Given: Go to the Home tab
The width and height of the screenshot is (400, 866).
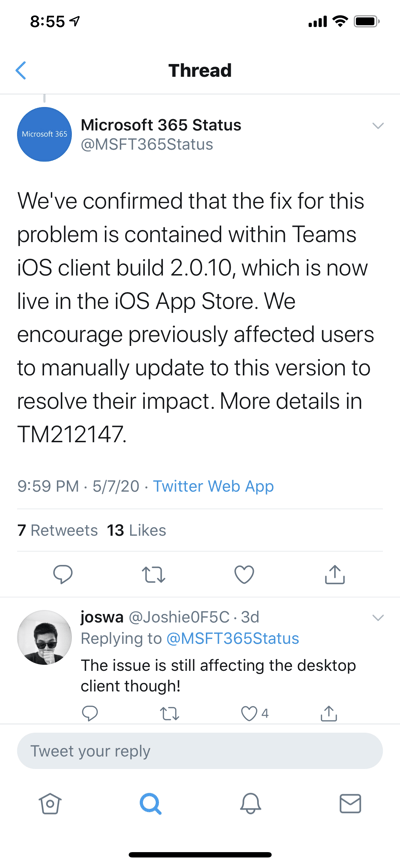Looking at the screenshot, I should [x=49, y=804].
